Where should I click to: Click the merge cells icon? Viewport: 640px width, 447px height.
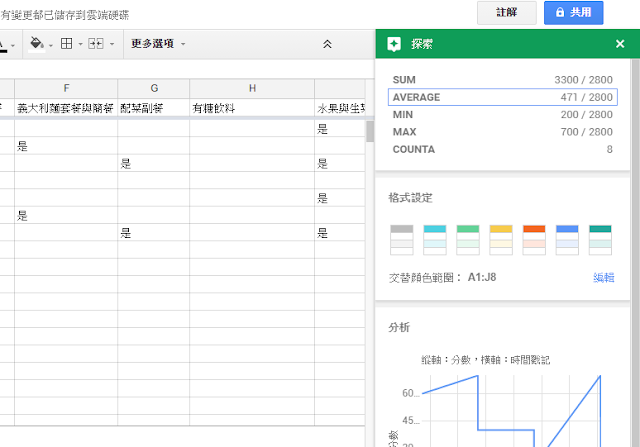(96, 44)
